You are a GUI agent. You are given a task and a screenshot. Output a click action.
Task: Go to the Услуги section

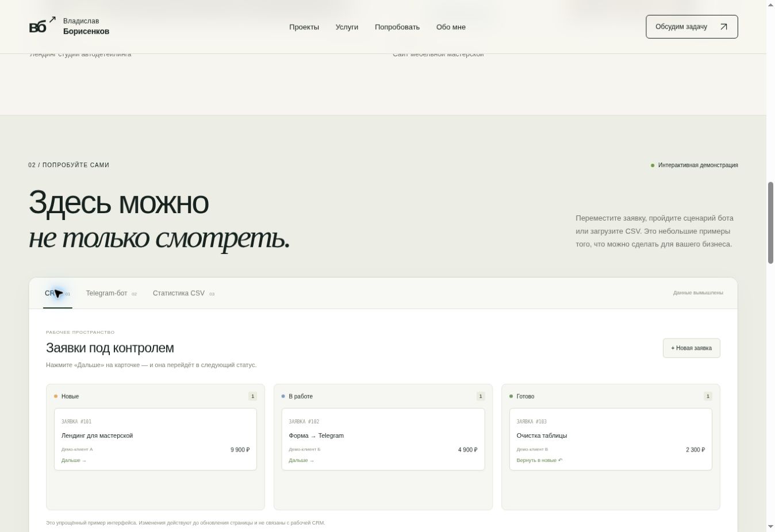pyautogui.click(x=347, y=27)
